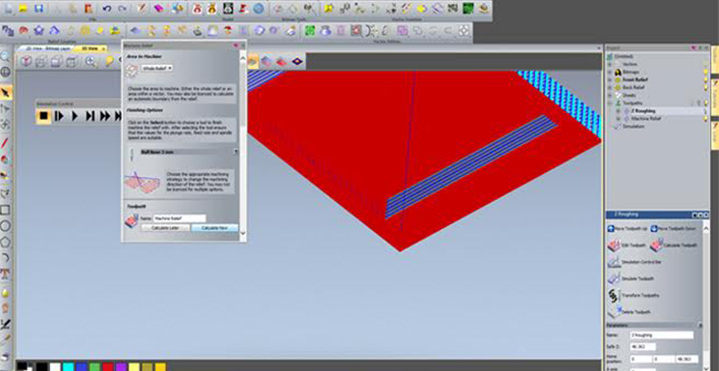Expand the Front Relief tree node
Screen dimensions: 719x371
coord(610,80)
